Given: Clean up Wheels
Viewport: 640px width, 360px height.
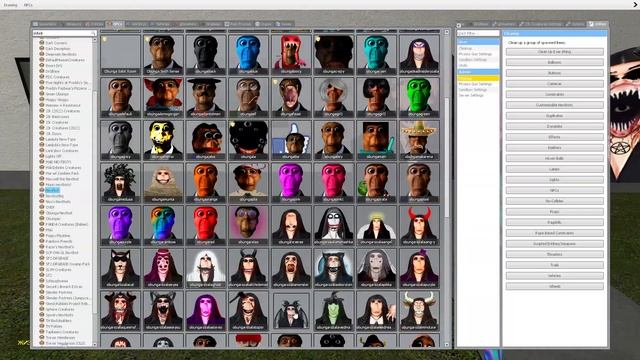Looking at the screenshot, I should [554, 286].
